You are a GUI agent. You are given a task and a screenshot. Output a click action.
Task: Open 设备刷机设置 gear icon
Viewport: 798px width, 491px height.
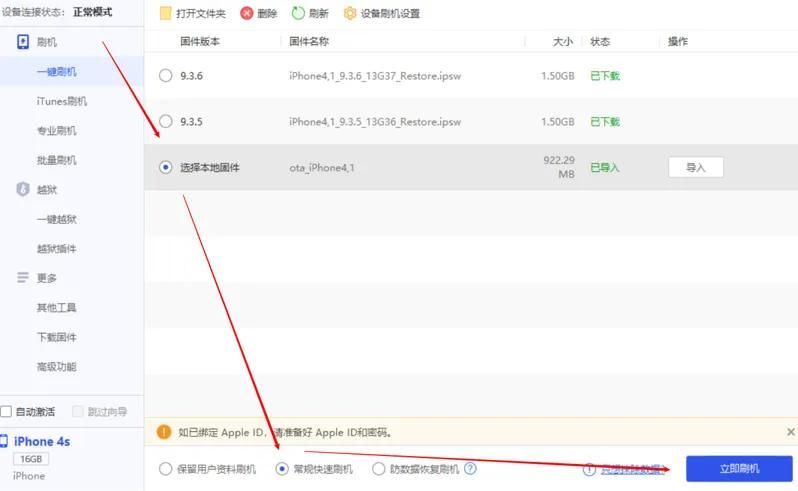(350, 13)
